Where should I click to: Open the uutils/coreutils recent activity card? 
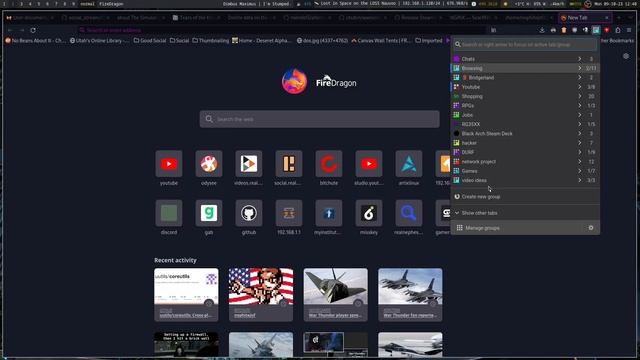pyautogui.click(x=186, y=294)
